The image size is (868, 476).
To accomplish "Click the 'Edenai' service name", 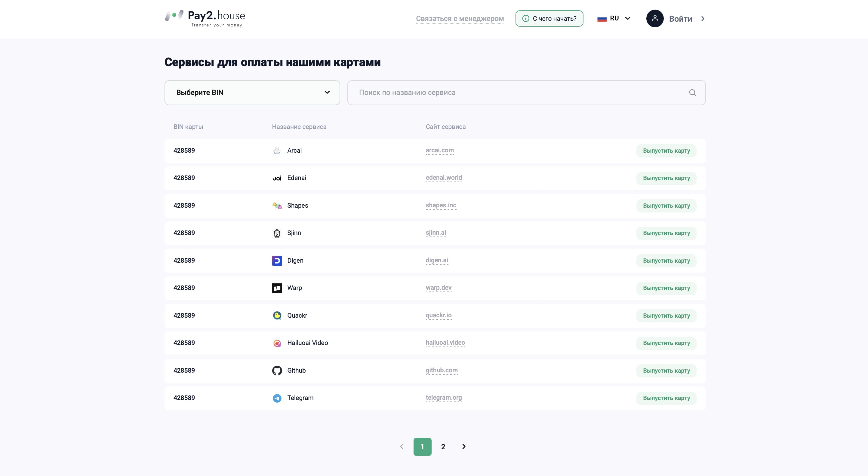I will [x=297, y=178].
